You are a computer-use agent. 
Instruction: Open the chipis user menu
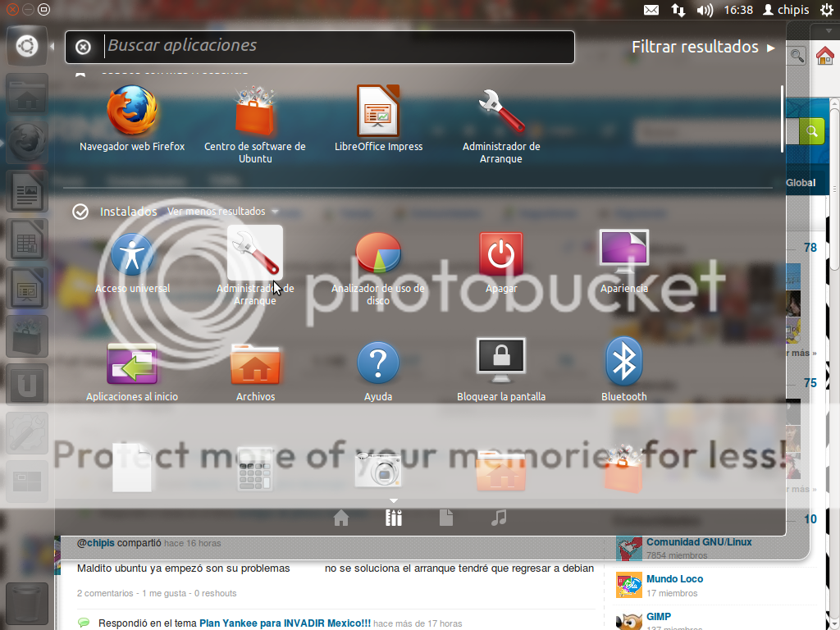pos(786,10)
